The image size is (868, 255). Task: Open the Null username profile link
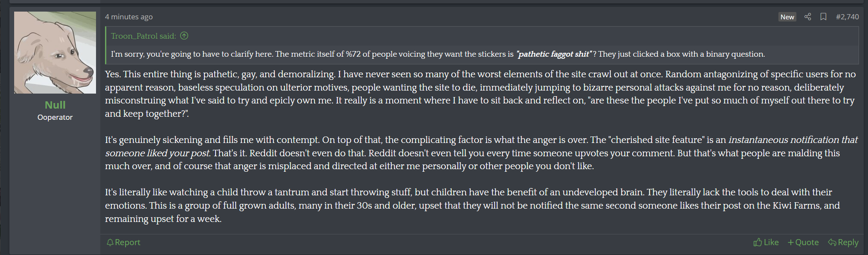55,105
